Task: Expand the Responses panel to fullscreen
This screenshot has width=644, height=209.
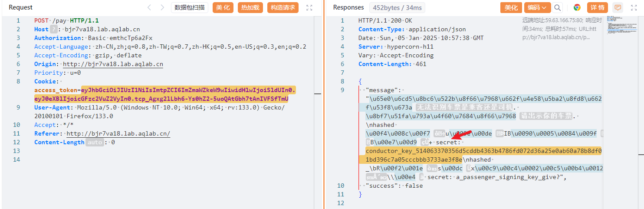Action: coord(634,7)
